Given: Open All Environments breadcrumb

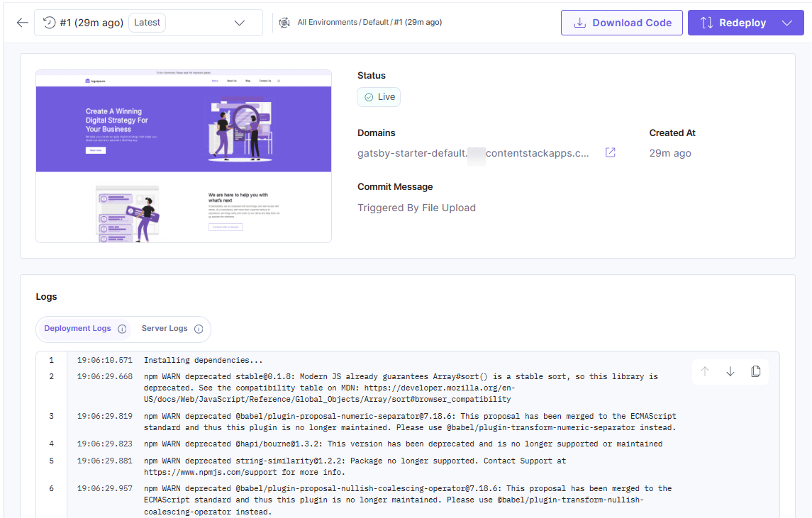Looking at the screenshot, I should click(327, 22).
